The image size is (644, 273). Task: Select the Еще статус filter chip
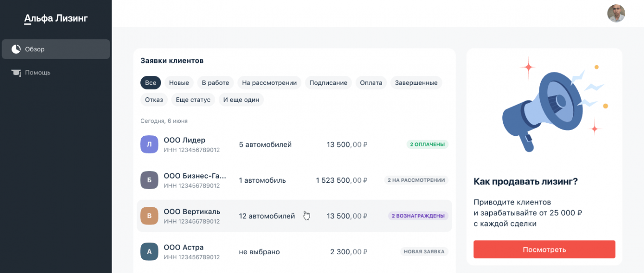tap(193, 100)
